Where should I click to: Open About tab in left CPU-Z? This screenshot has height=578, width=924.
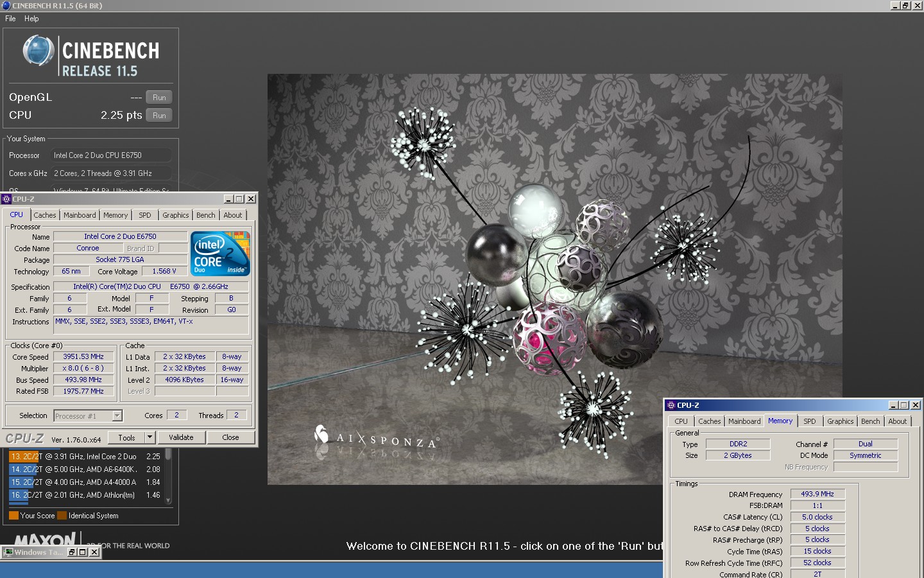click(233, 215)
